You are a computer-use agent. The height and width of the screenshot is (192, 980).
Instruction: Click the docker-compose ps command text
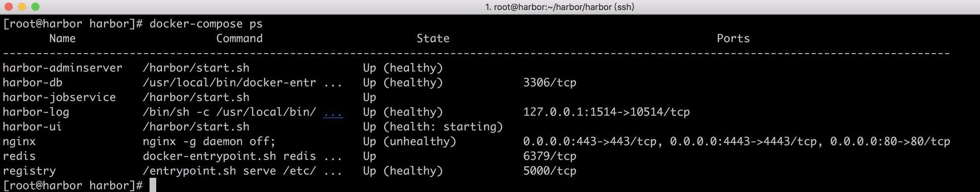pos(206,24)
